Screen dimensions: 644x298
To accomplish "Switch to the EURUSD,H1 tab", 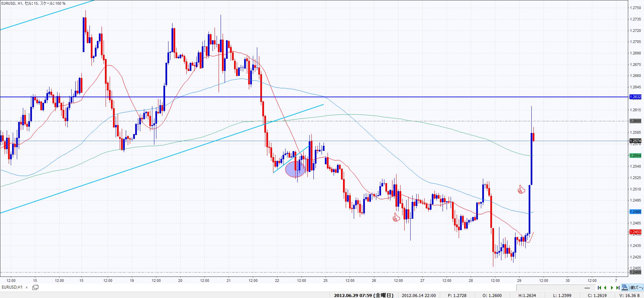I will (12, 287).
